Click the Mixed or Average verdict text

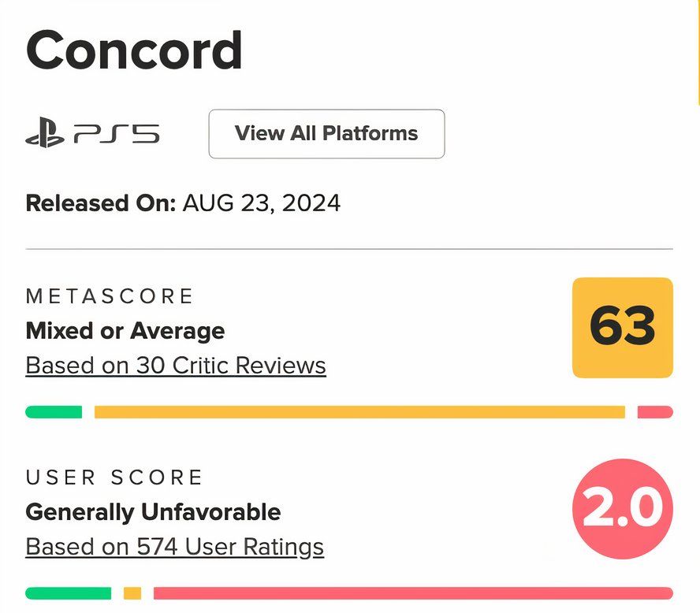[x=125, y=331]
